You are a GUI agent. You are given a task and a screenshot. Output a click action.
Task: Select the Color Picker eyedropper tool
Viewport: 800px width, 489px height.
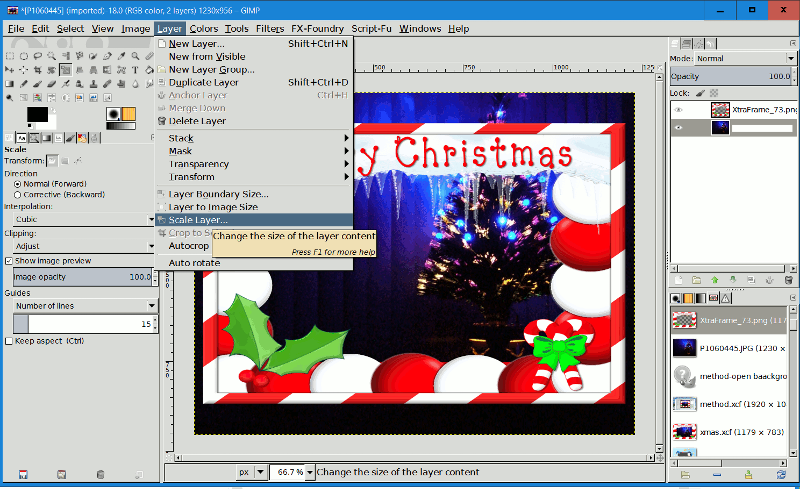(121, 56)
